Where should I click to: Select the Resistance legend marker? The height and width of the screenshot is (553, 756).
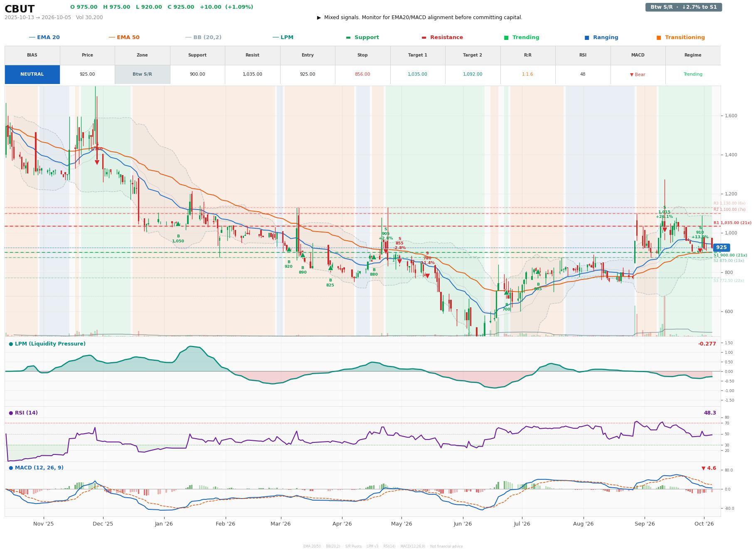pos(424,37)
